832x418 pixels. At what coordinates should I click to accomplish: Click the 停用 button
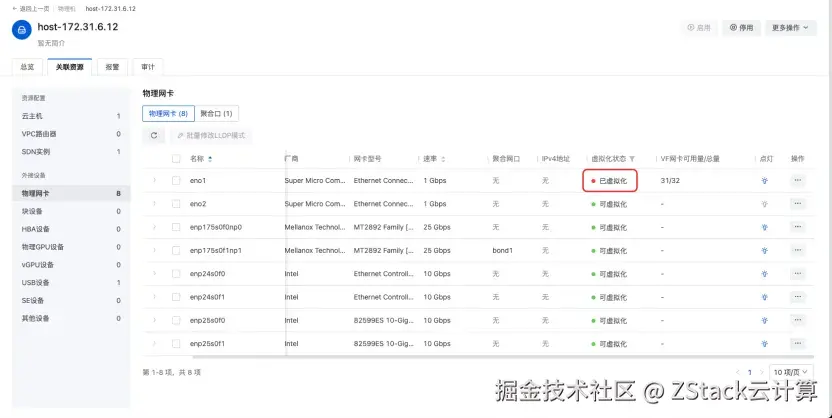(x=741, y=28)
